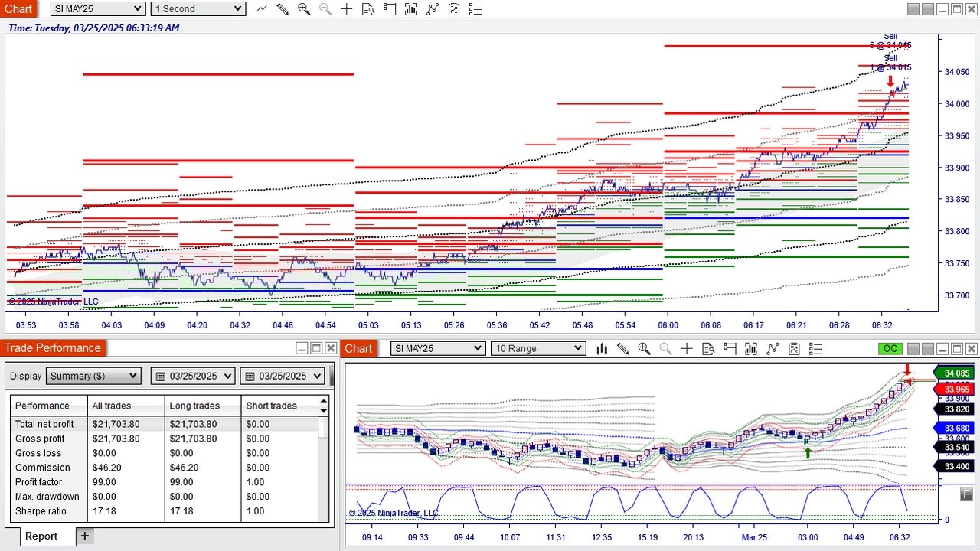This screenshot has width=980, height=551.
Task: Select the Max. drawdown row label
Action: (47, 497)
